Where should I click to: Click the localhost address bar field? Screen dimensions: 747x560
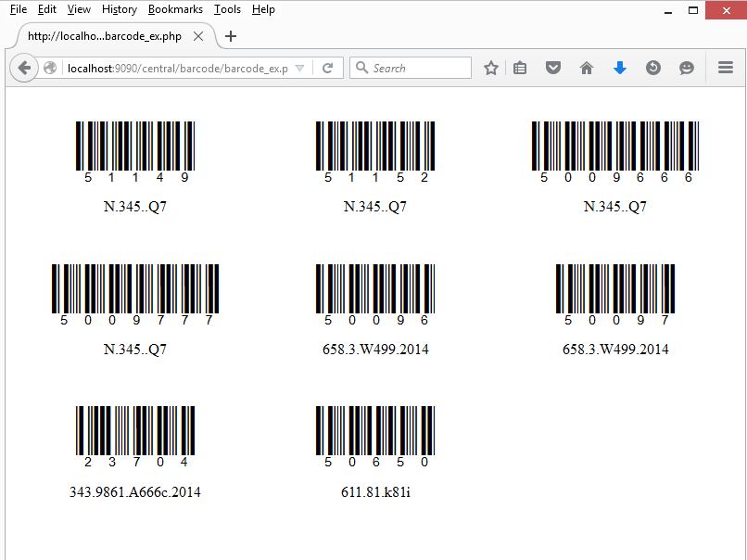click(176, 69)
